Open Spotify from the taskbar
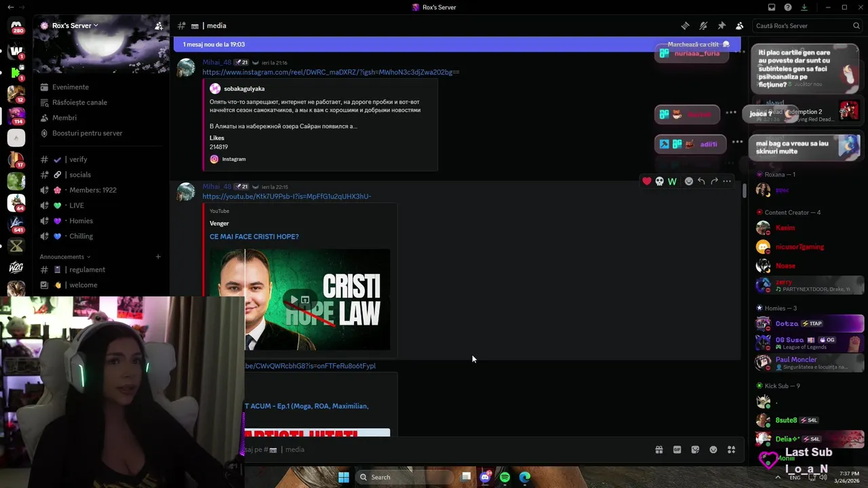This screenshot has width=868, height=488. [505, 477]
